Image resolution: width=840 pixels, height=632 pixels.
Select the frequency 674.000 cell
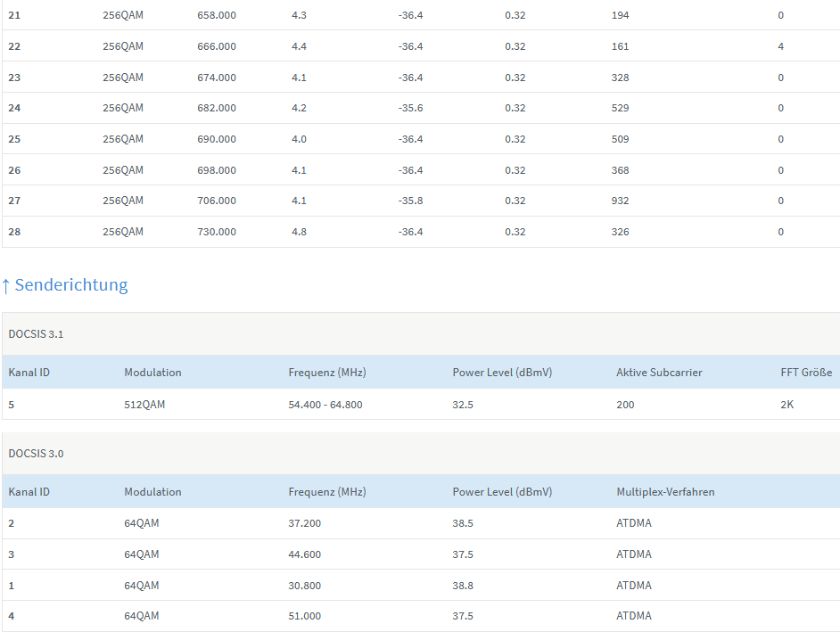(x=217, y=78)
